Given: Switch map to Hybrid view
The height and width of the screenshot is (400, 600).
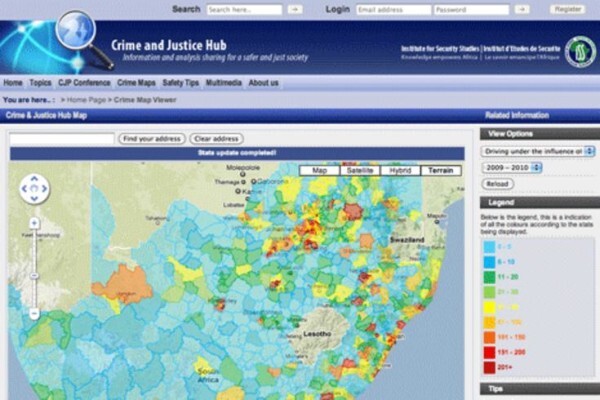Looking at the screenshot, I should coord(400,171).
